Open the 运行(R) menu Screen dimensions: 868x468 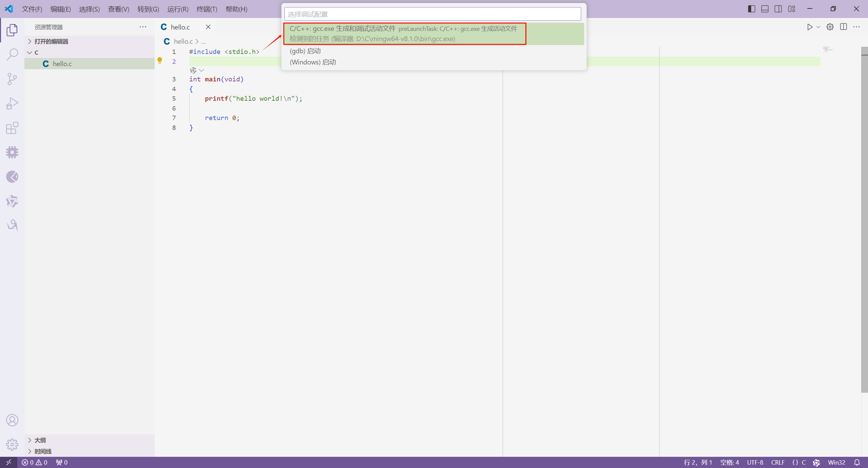click(x=178, y=9)
